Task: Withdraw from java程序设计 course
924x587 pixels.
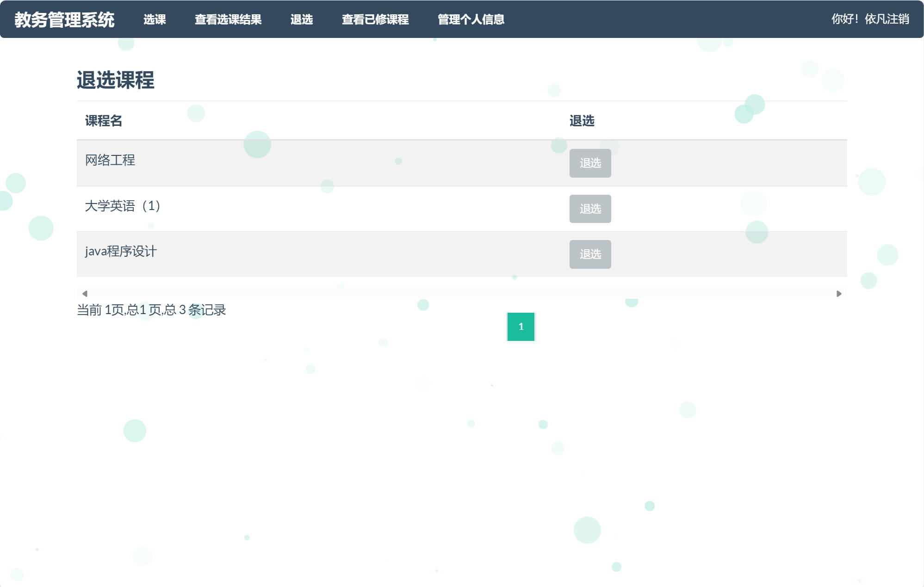Action: coord(590,254)
